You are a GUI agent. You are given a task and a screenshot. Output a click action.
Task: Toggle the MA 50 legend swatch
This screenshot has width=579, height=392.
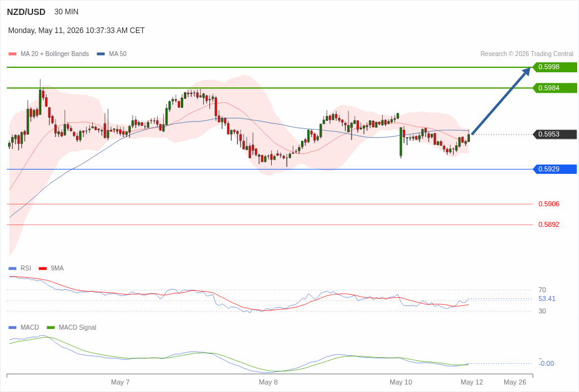[101, 54]
